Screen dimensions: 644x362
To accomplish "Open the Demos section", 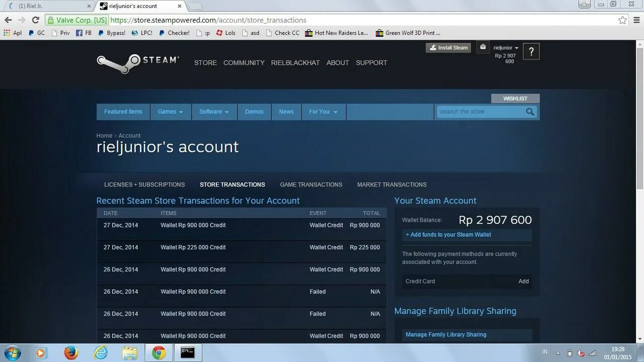I will click(x=254, y=112).
